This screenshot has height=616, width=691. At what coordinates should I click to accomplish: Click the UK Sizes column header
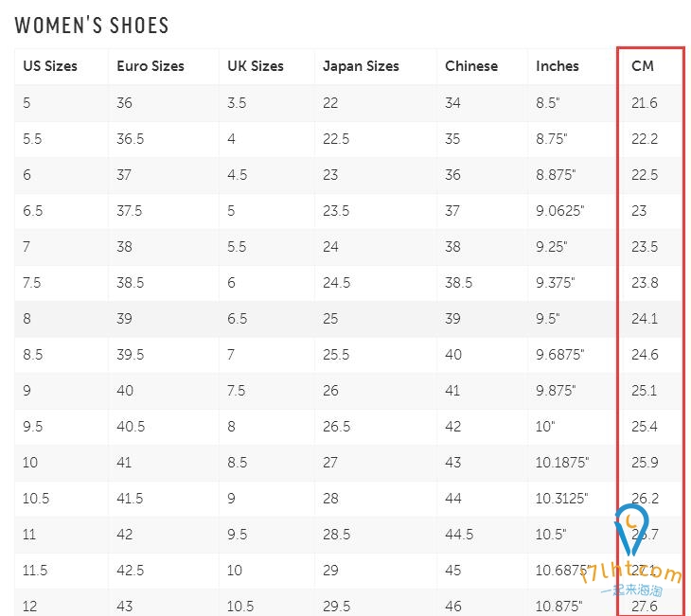pyautogui.click(x=256, y=66)
